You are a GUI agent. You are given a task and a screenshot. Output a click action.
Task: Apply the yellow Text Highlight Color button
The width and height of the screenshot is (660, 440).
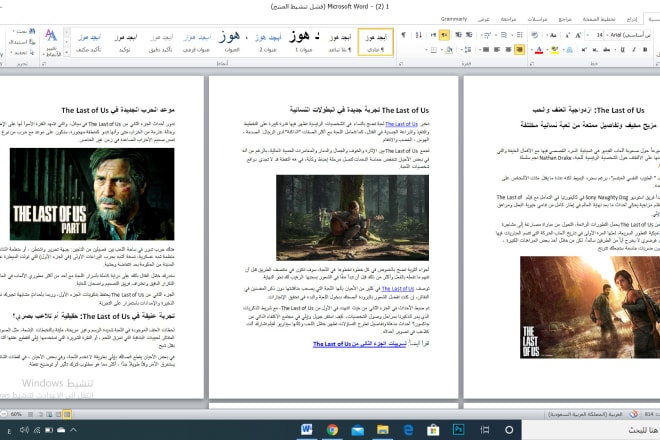(555, 50)
